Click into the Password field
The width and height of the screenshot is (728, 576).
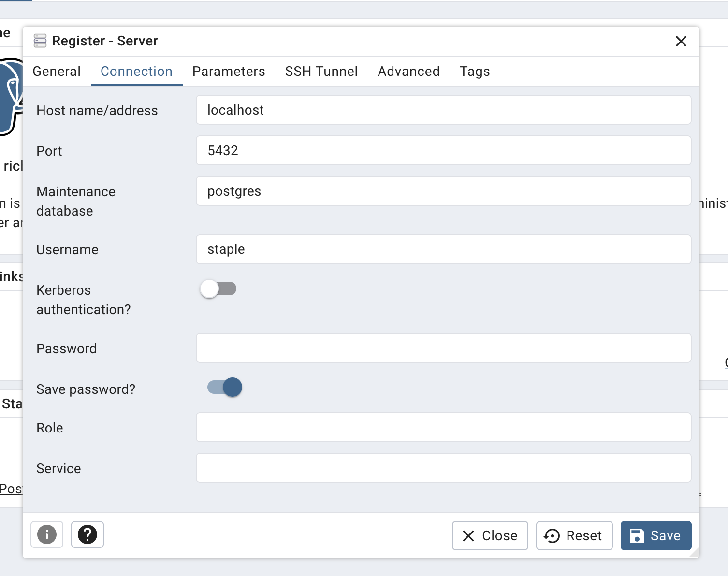click(x=443, y=348)
